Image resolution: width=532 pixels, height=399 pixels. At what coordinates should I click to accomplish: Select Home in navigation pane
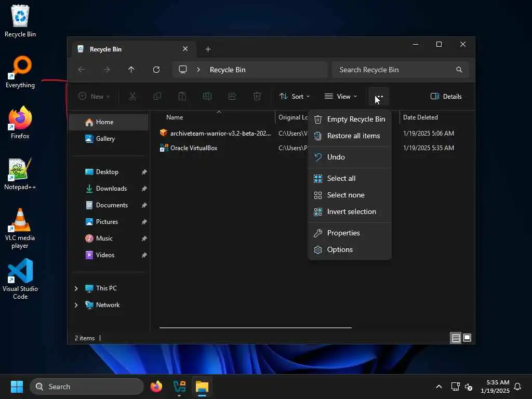point(109,122)
